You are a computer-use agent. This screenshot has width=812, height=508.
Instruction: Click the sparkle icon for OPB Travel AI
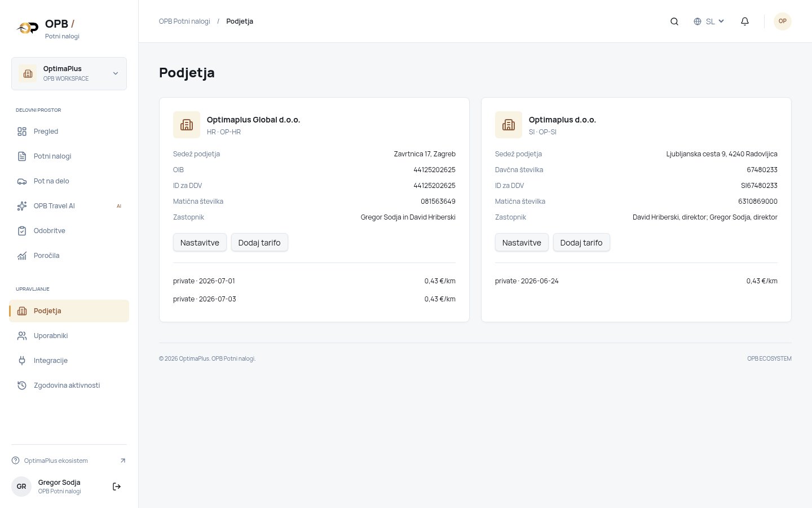(22, 206)
